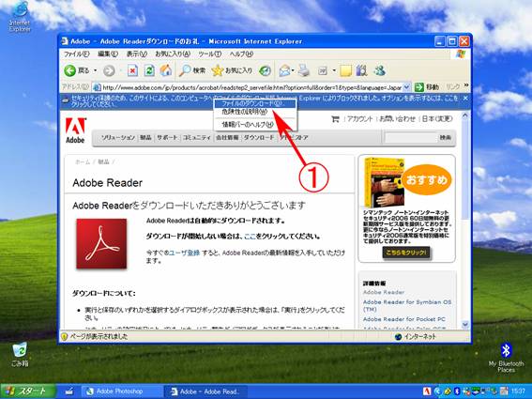Open the Adobe Reader for Symbian OS link
The height and width of the screenshot is (399, 532).
click(x=407, y=305)
